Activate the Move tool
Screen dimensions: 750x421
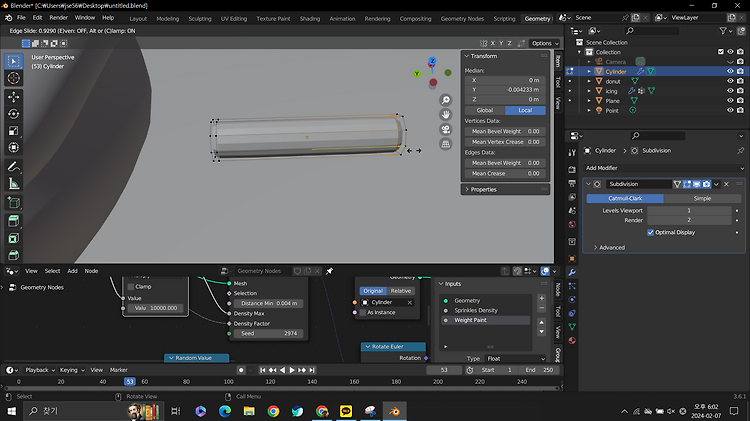[14, 97]
